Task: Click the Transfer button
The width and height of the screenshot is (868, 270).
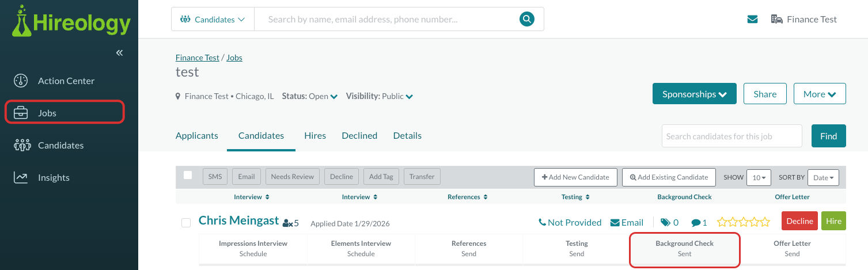Action: coord(422,177)
